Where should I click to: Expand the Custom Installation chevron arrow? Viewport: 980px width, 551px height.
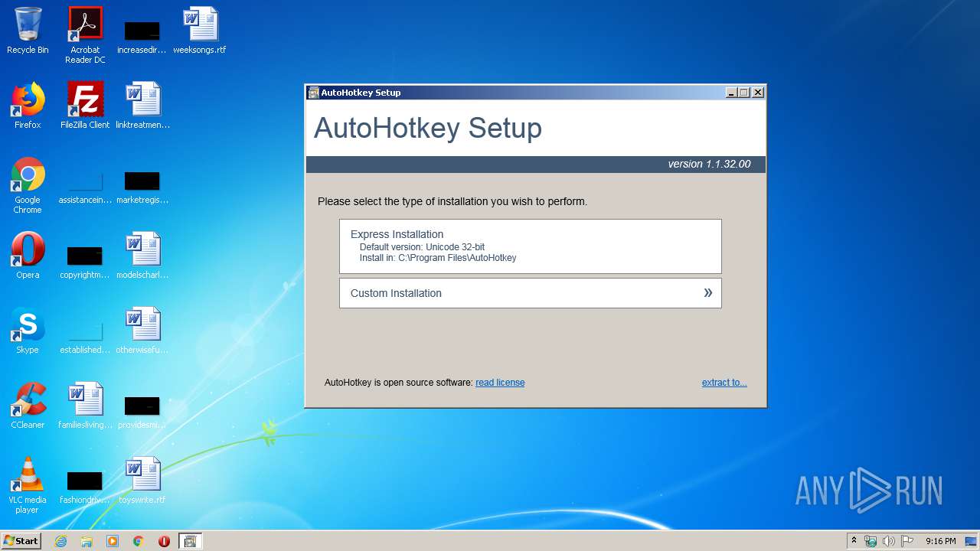coord(707,292)
